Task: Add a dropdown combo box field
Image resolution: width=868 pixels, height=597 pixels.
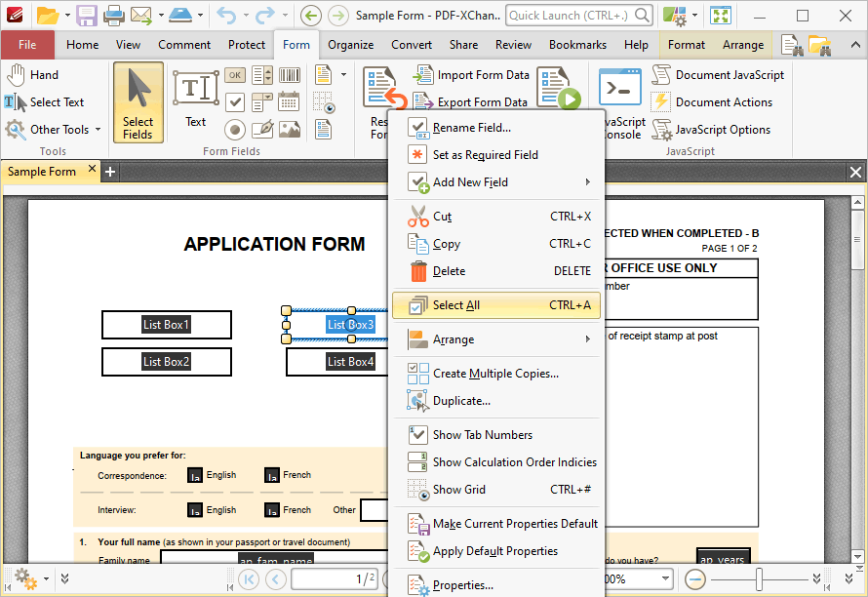Action: [x=261, y=101]
